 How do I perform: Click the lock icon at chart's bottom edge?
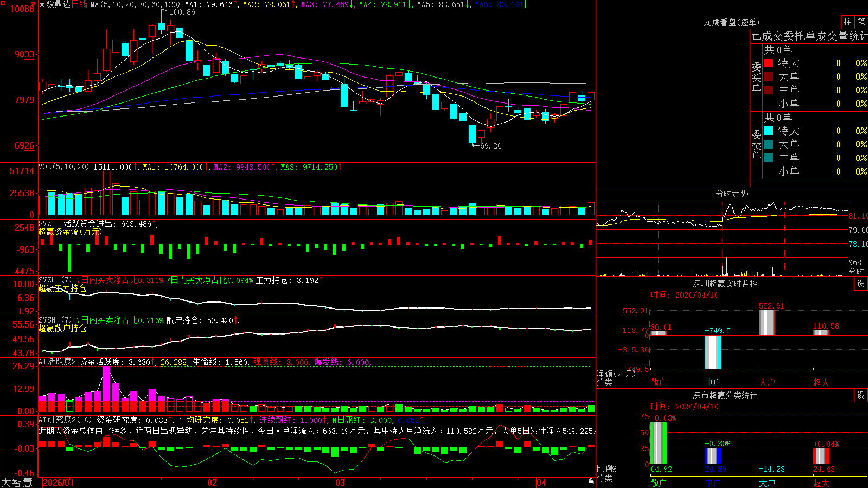[x=591, y=481]
